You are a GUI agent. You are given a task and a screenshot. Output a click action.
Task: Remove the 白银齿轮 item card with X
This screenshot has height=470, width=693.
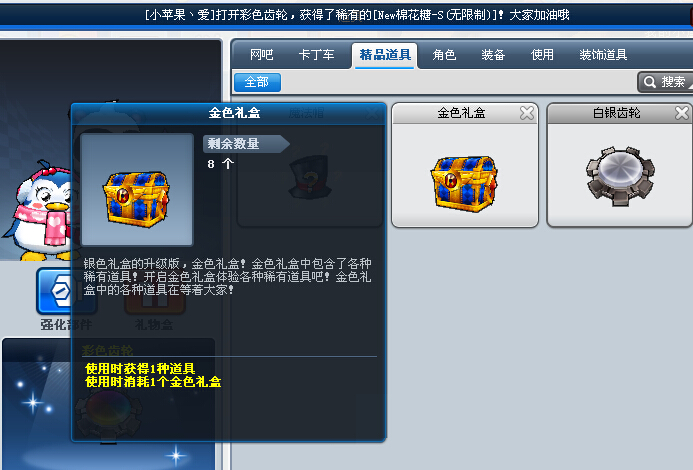point(682,113)
